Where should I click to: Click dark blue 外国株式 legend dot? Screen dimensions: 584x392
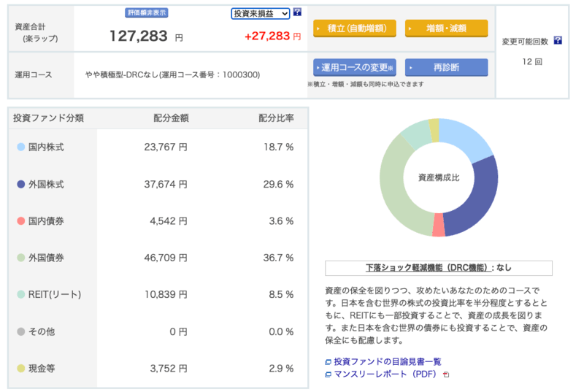[x=21, y=184]
